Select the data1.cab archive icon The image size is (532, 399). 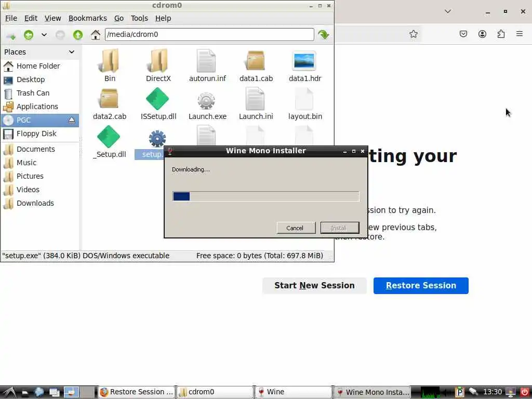[x=256, y=61]
